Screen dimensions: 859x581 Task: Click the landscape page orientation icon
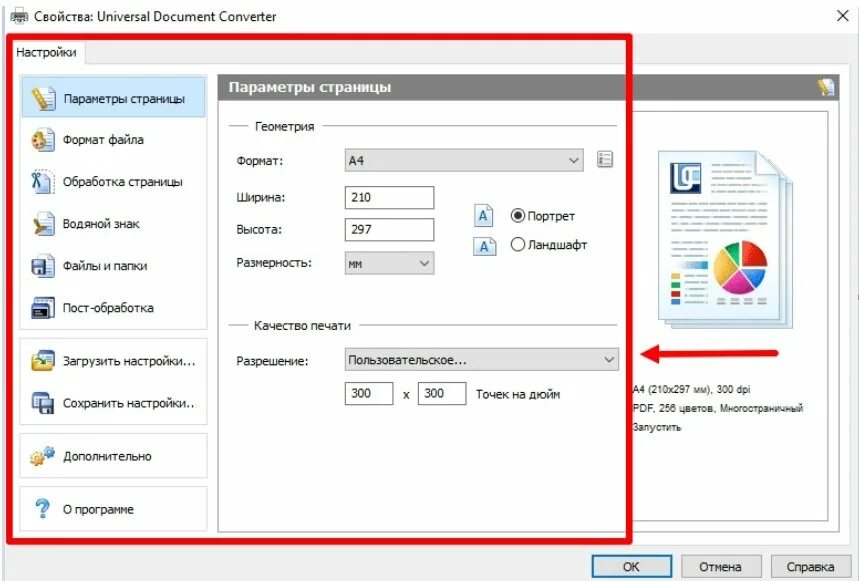pyautogui.click(x=484, y=246)
